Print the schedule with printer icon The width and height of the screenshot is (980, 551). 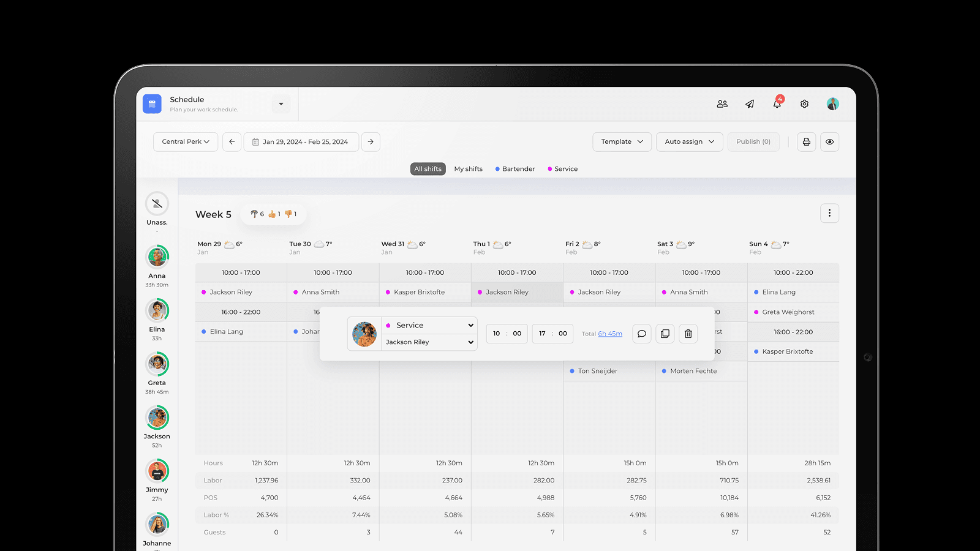pos(806,142)
